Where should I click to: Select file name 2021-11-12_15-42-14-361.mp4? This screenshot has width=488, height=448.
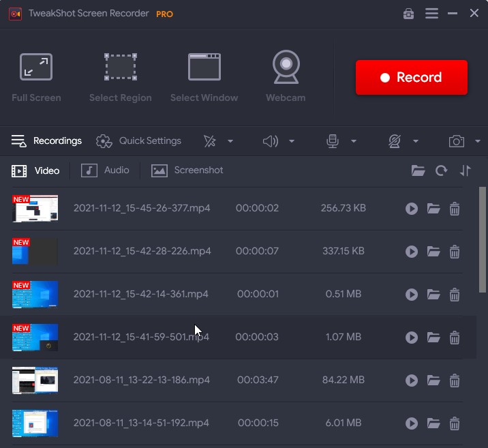point(140,294)
